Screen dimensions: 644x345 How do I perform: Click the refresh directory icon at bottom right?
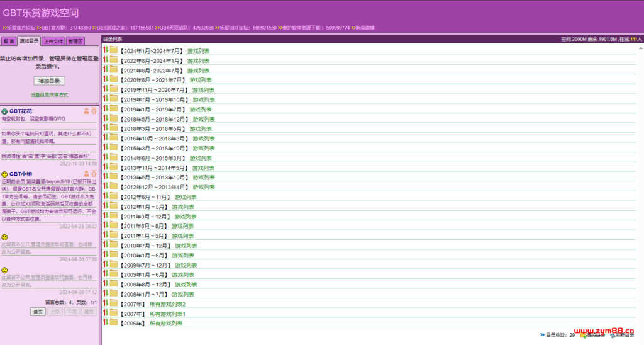pyautogui.click(x=612, y=335)
